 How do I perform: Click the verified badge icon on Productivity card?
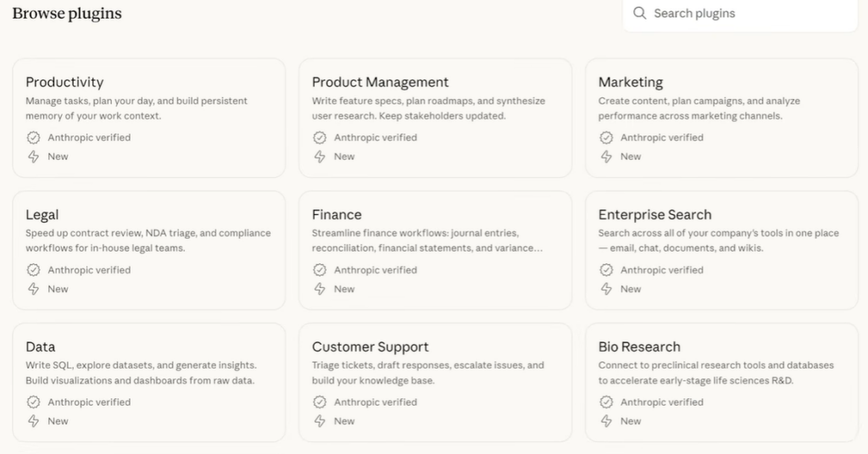pos(34,137)
